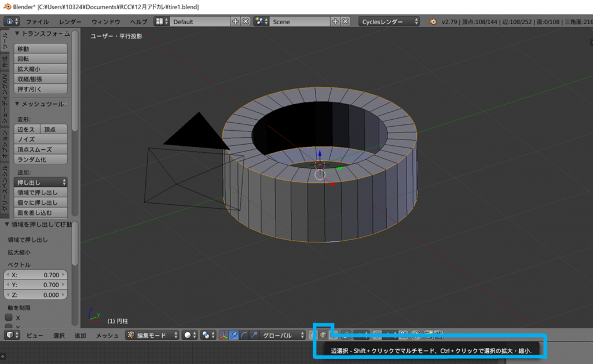Viewport: 593px width, 364px height.
Task: Open the pivot point selector icon
Action: pyautogui.click(x=208, y=335)
